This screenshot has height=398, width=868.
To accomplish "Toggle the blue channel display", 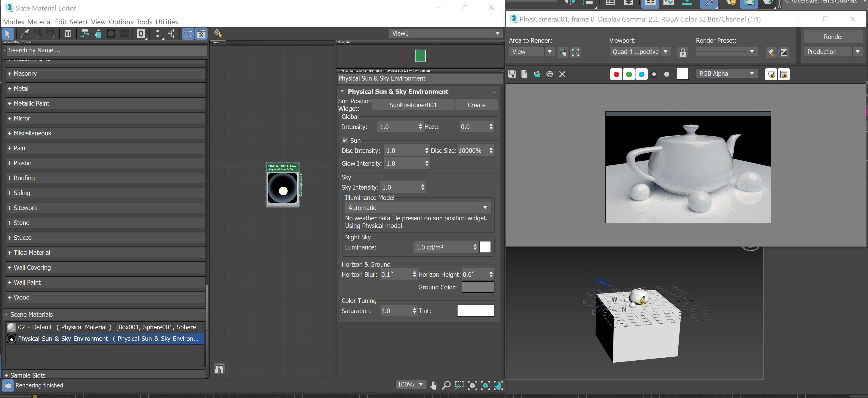I will [641, 74].
